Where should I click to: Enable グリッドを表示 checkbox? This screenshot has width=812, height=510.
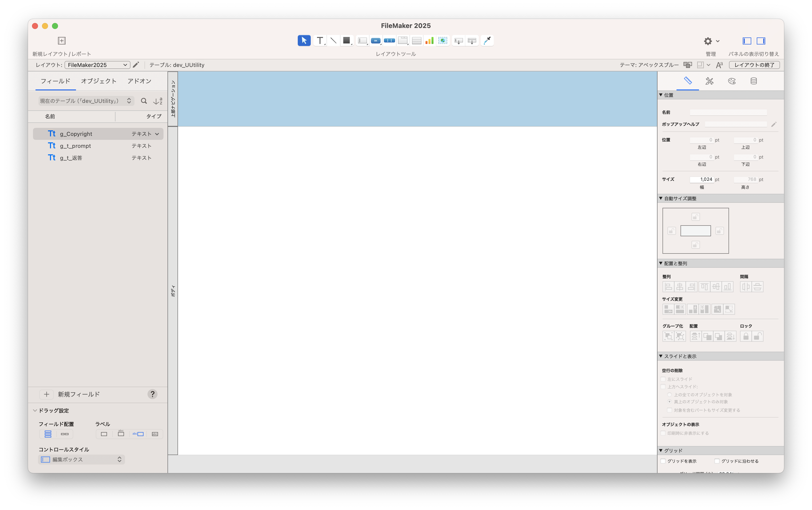(663, 461)
